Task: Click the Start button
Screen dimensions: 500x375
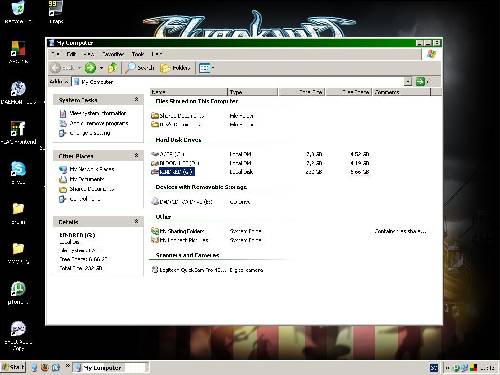Action: coord(13,367)
